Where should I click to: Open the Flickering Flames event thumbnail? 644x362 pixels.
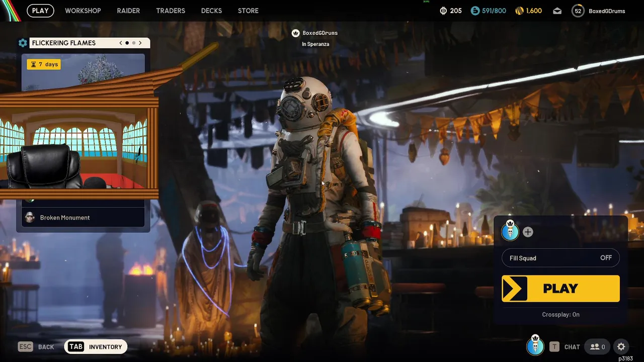[x=84, y=72]
